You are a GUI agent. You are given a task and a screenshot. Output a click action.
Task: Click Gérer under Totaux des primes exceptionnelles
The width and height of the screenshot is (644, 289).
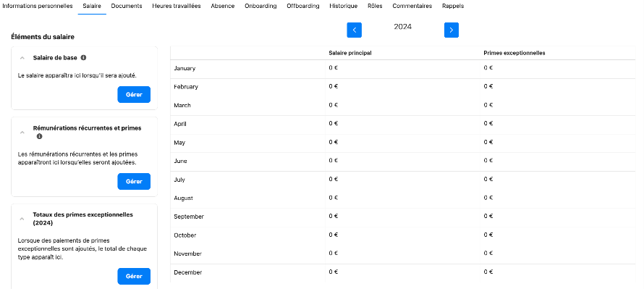[134, 276]
